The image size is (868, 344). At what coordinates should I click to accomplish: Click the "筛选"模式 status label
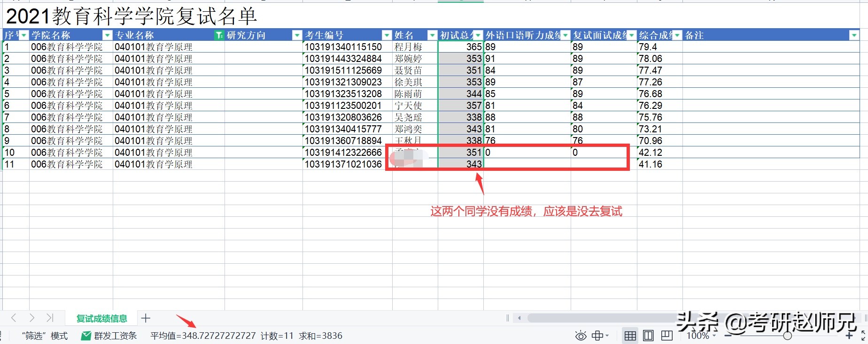45,336
